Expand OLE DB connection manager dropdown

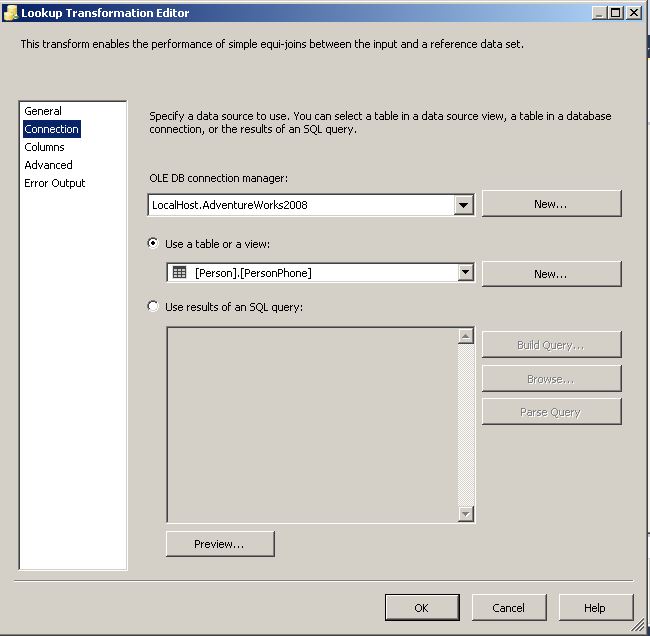463,205
